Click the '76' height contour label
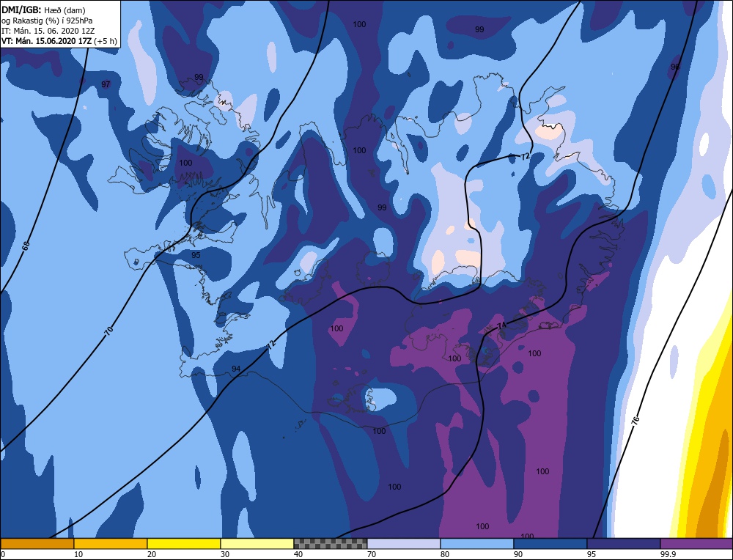This screenshot has width=733, height=560. [636, 420]
